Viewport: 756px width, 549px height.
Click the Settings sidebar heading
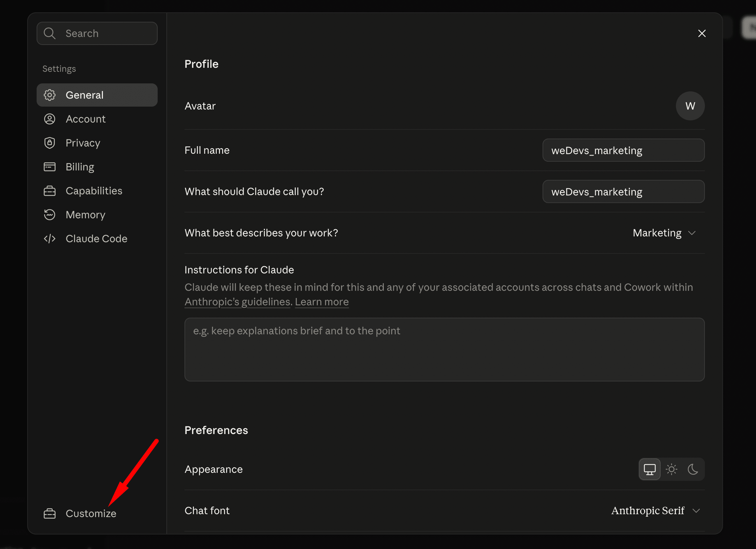tap(59, 69)
